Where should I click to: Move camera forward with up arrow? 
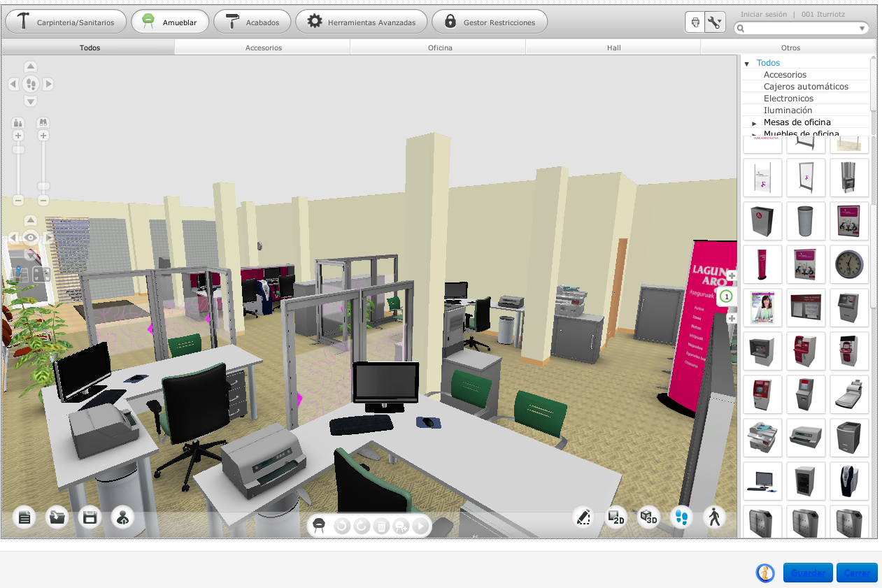pos(31,67)
